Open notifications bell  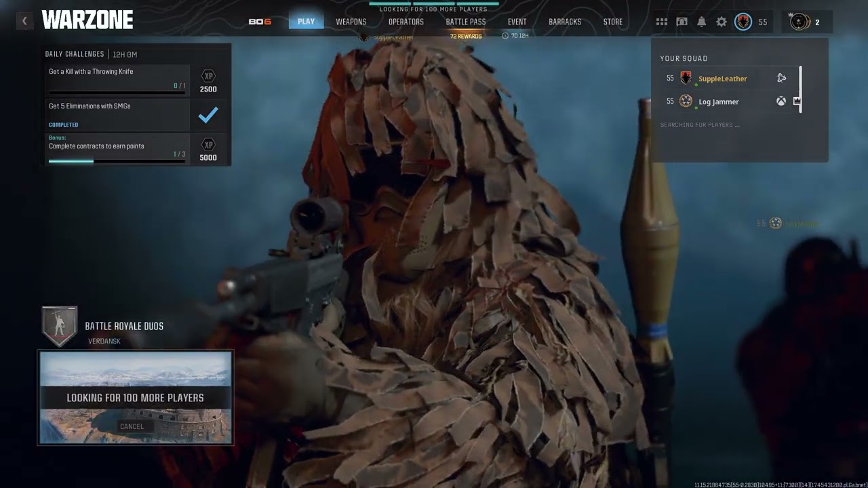[x=702, y=22]
